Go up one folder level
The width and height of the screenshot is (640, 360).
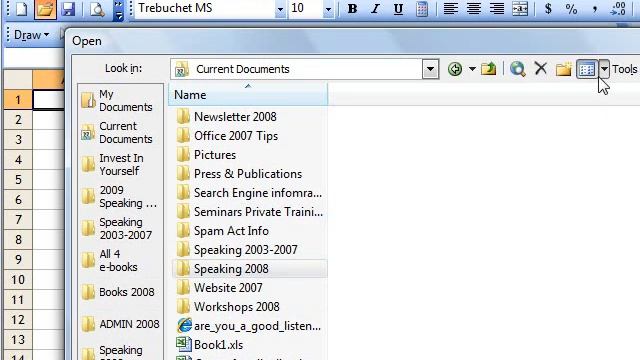tap(489, 69)
